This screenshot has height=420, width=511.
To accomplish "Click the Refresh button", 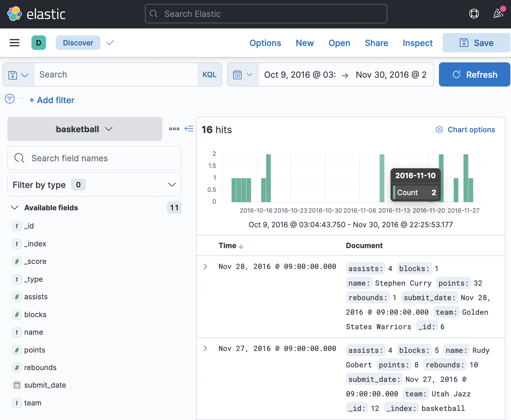I will (x=474, y=74).
